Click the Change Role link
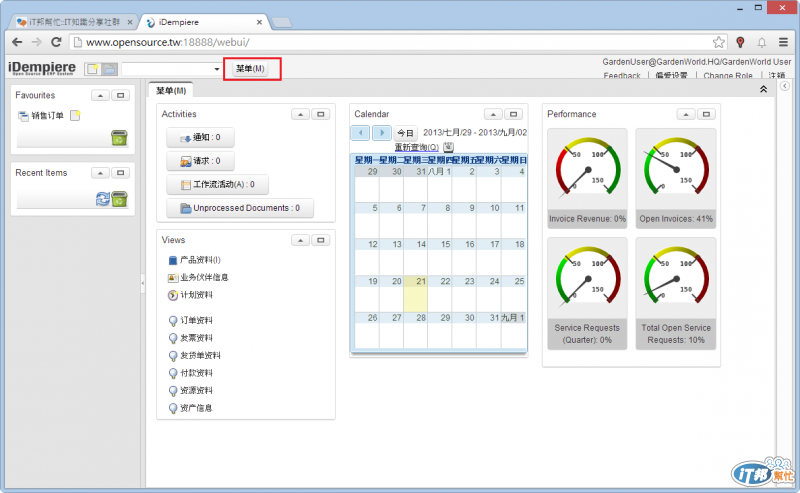 point(728,76)
